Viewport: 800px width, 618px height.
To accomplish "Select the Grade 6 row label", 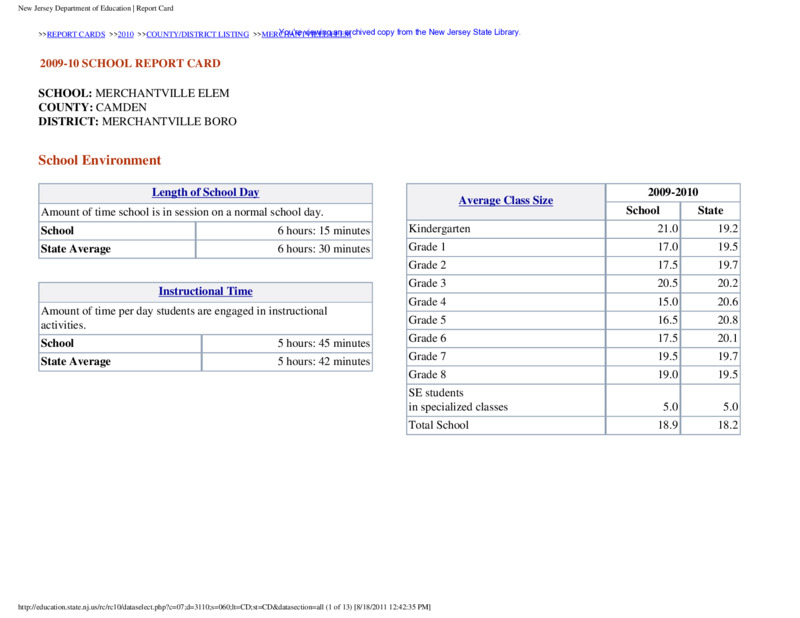I will pyautogui.click(x=427, y=338).
